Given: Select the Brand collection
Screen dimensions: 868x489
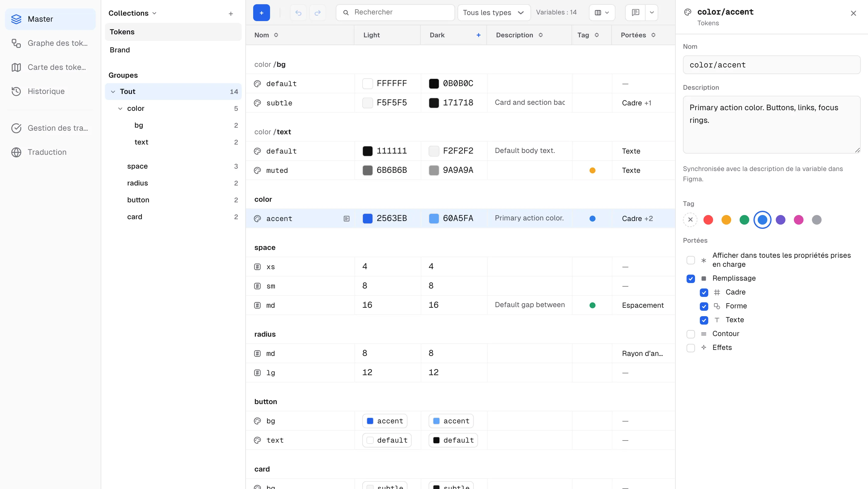Looking at the screenshot, I should tap(173, 50).
